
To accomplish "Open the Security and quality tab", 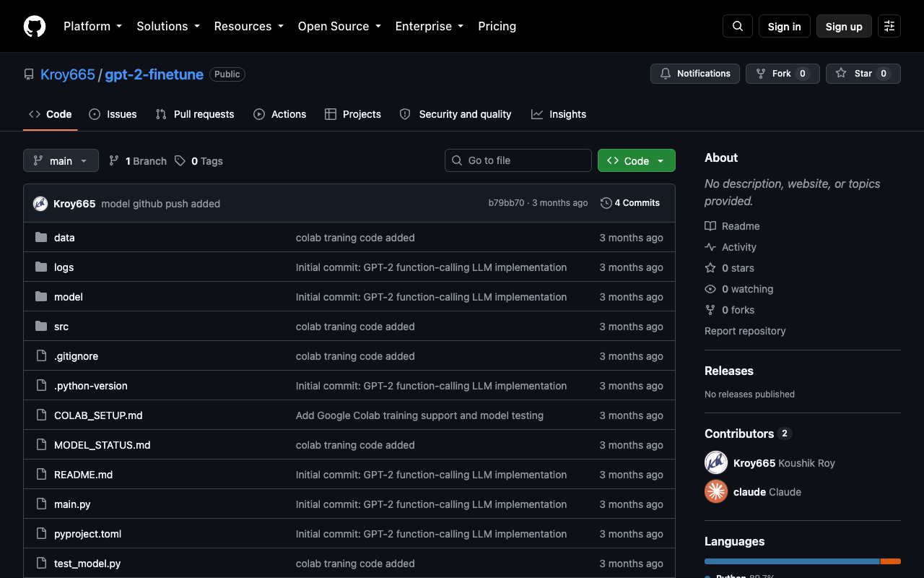I will pyautogui.click(x=456, y=114).
